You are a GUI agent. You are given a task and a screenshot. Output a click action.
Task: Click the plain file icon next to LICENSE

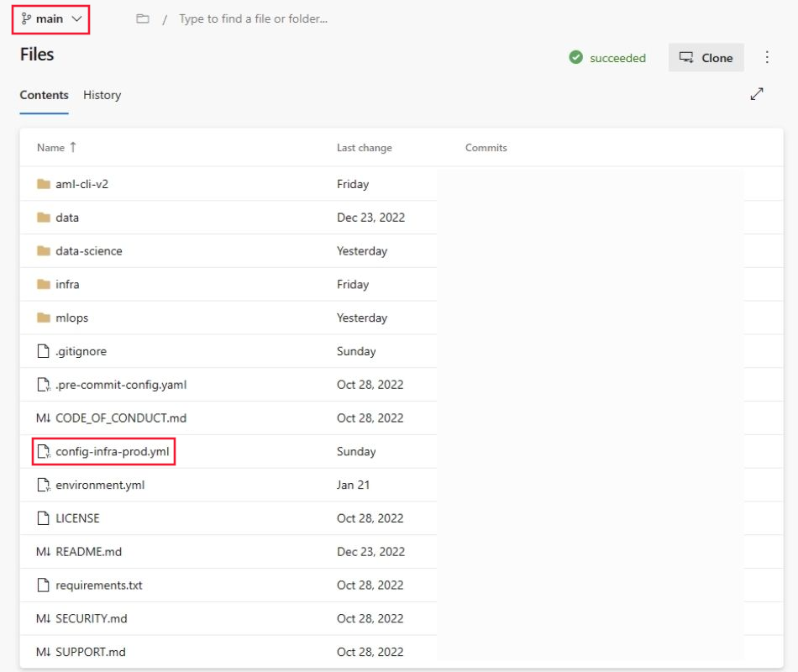tap(44, 518)
